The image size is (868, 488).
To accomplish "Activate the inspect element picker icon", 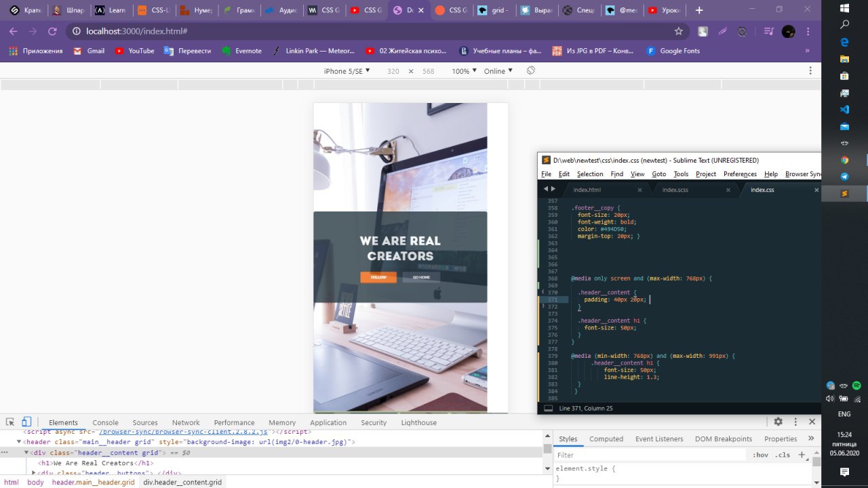I will tap(10, 422).
